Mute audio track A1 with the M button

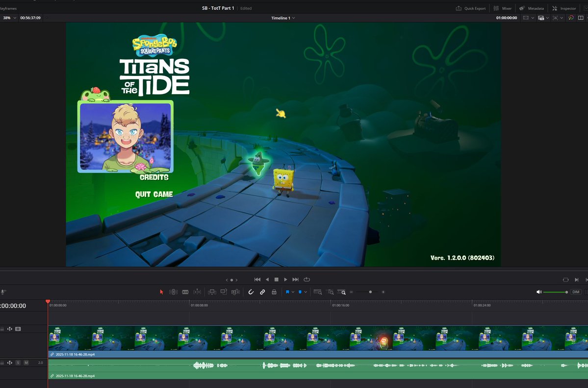26,363
